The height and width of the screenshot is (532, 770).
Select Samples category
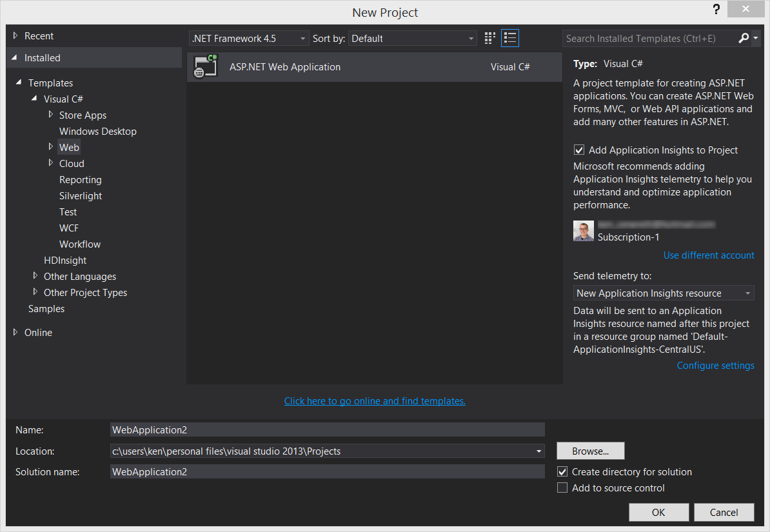coord(46,308)
